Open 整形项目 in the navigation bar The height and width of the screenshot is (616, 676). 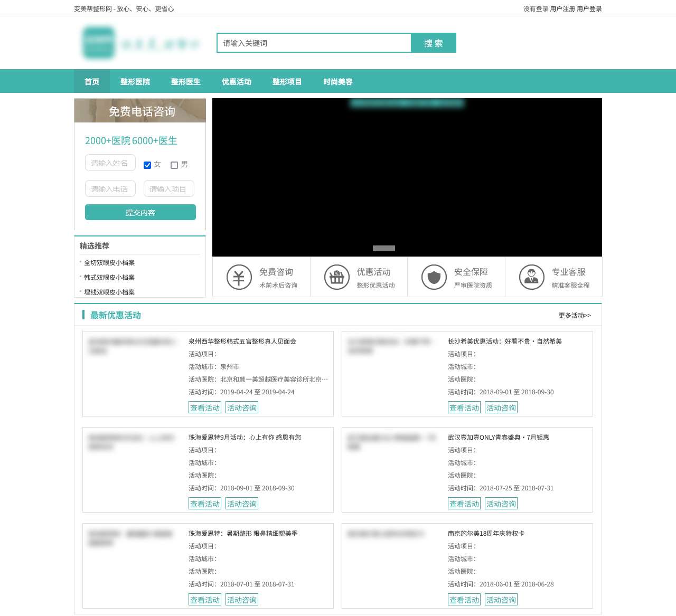point(287,81)
